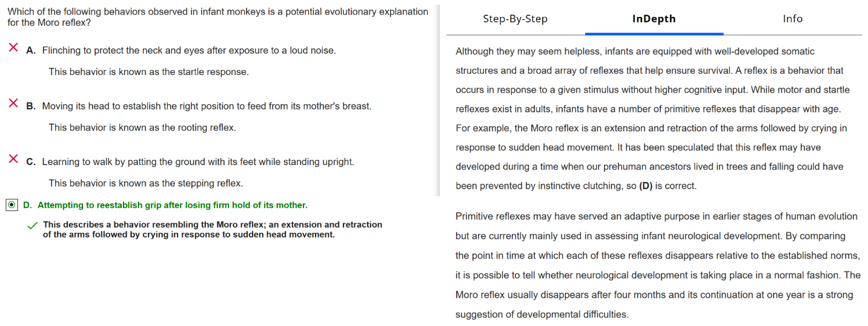Image resolution: width=868 pixels, height=326 pixels.
Task: Click the green checkmark under answer D
Action: [33, 226]
